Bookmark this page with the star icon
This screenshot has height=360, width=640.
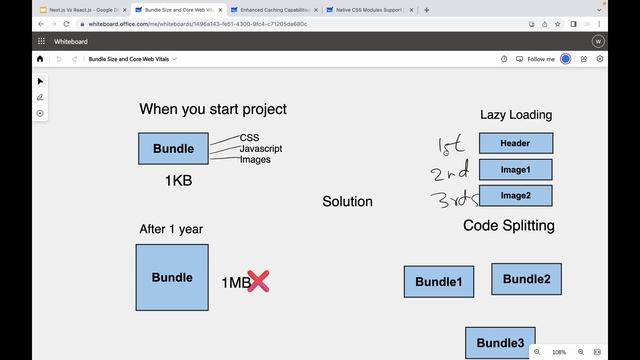(x=558, y=24)
